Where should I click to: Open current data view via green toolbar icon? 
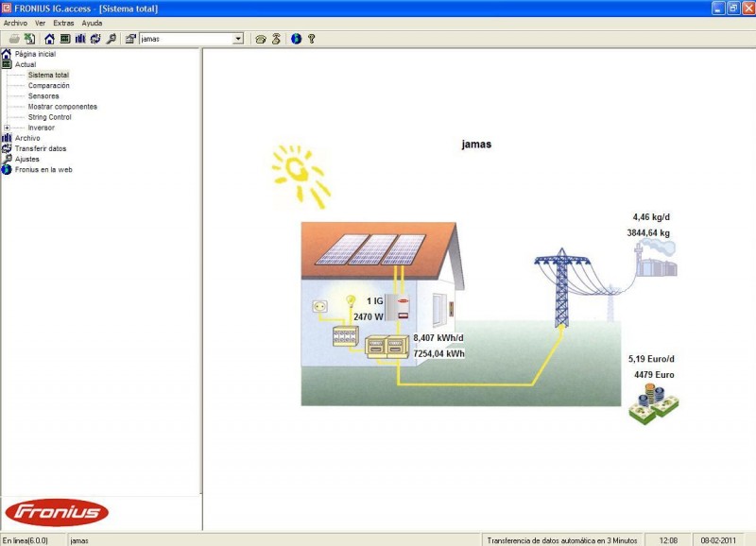(x=65, y=39)
